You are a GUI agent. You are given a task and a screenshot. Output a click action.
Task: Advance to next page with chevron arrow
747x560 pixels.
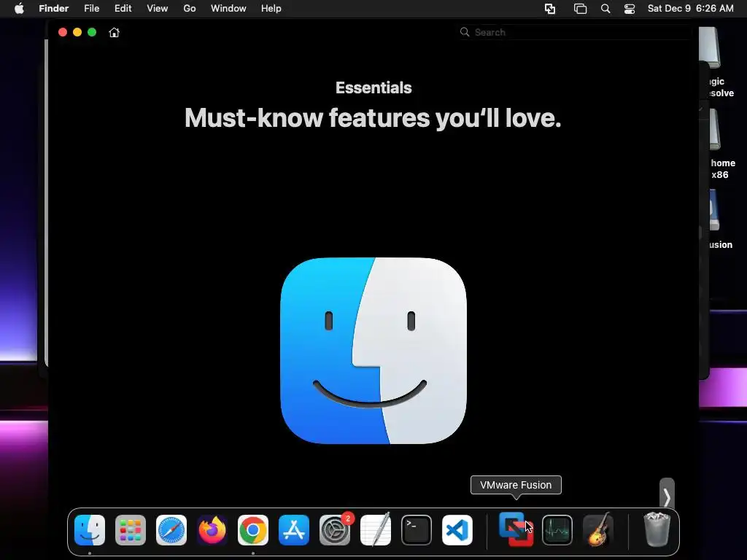pyautogui.click(x=667, y=496)
